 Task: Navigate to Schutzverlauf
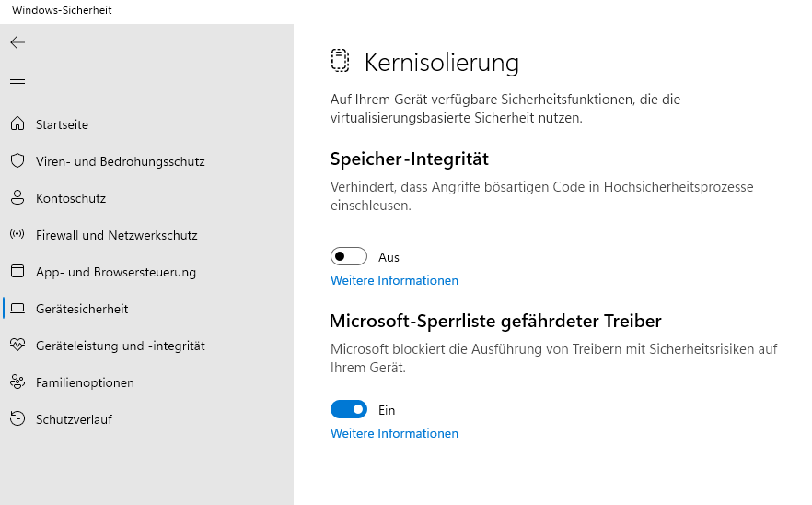point(74,419)
